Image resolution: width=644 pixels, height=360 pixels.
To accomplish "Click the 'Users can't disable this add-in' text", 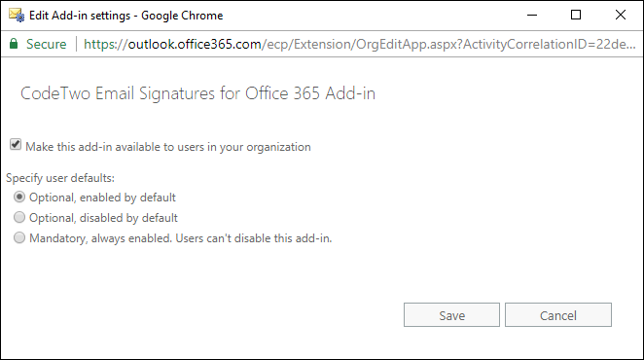I will coord(253,238).
